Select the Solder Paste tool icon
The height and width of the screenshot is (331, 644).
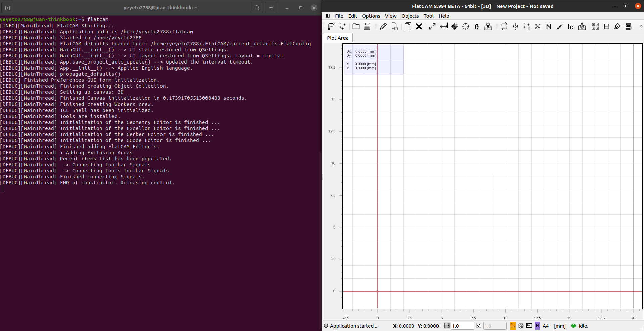[x=617, y=26]
